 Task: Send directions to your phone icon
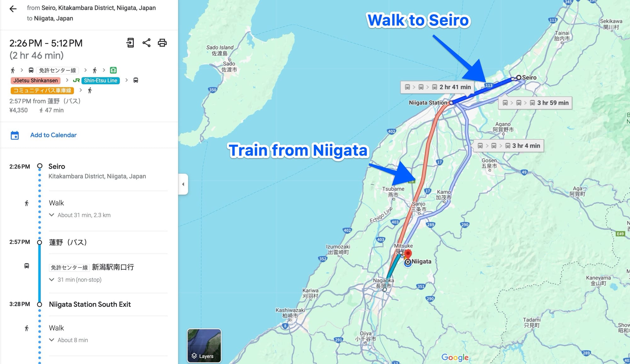(130, 43)
